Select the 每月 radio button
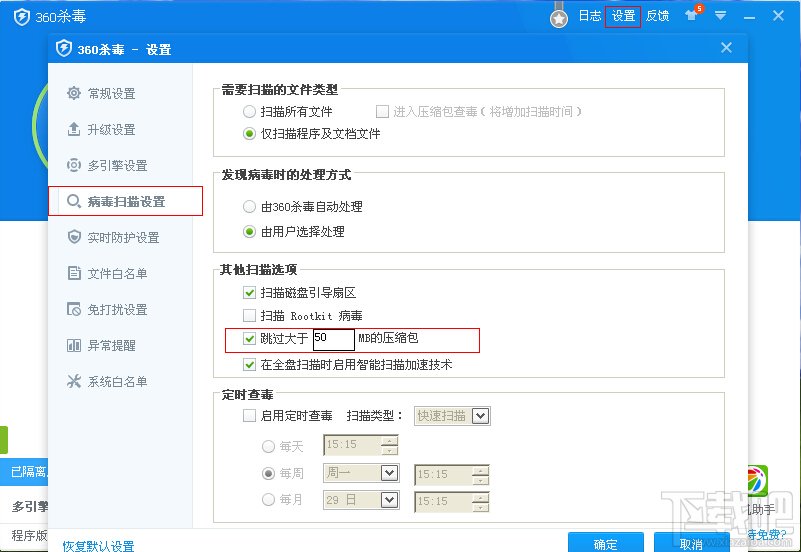The height and width of the screenshot is (552, 801). click(268, 499)
